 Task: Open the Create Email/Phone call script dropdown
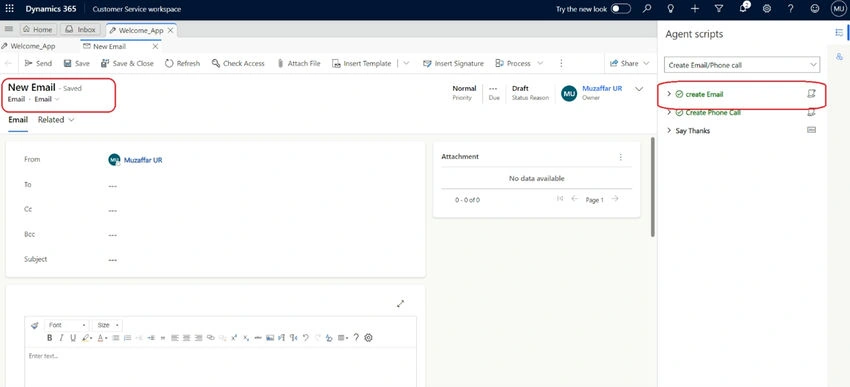pyautogui.click(x=742, y=65)
